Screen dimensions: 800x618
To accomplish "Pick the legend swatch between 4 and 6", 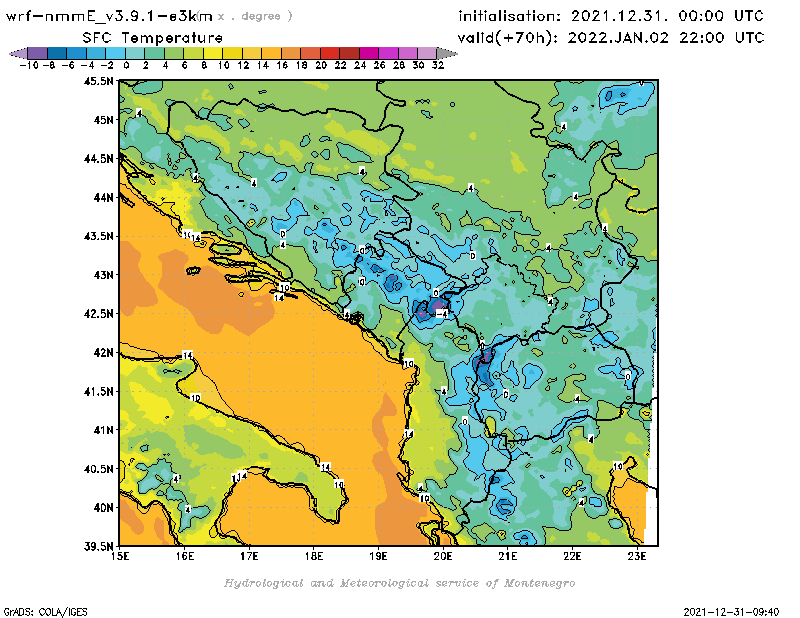I will [174, 53].
